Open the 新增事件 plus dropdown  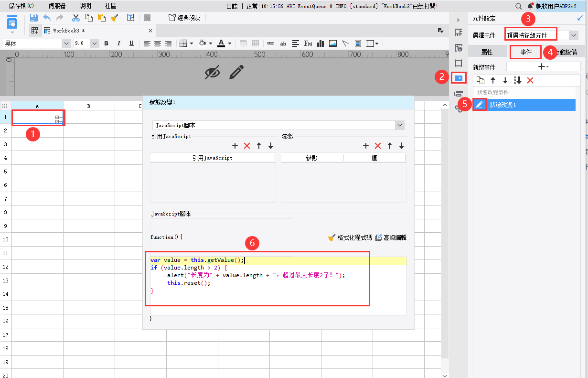click(544, 66)
